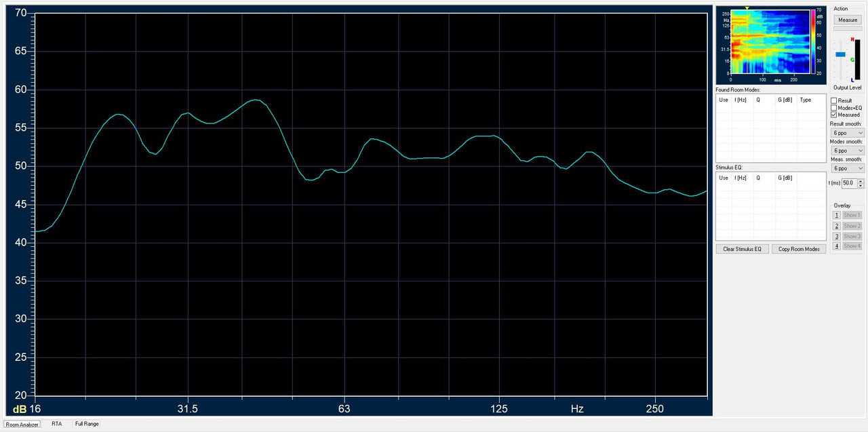Image resolution: width=868 pixels, height=432 pixels.
Task: Increase t (ms) with the up arrow
Action: click(861, 181)
